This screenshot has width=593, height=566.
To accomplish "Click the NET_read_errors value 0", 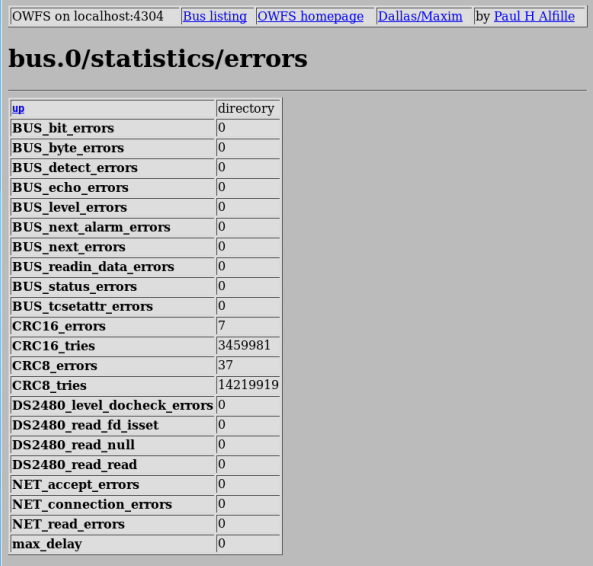I will pos(222,524).
